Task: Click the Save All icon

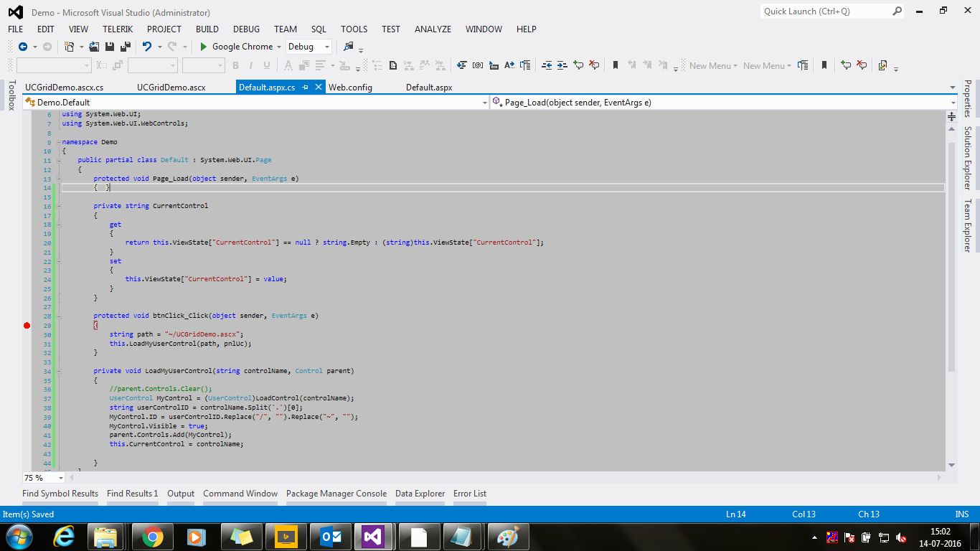Action: click(x=125, y=47)
